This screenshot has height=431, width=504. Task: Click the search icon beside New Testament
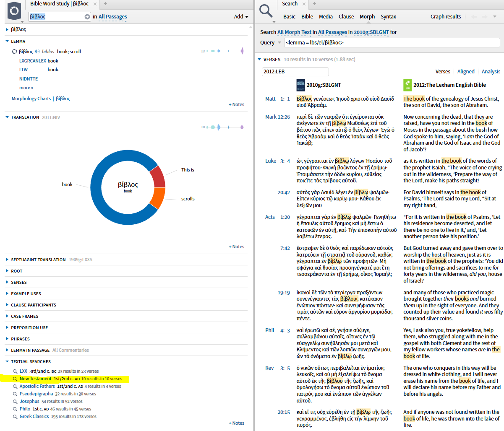tap(15, 379)
